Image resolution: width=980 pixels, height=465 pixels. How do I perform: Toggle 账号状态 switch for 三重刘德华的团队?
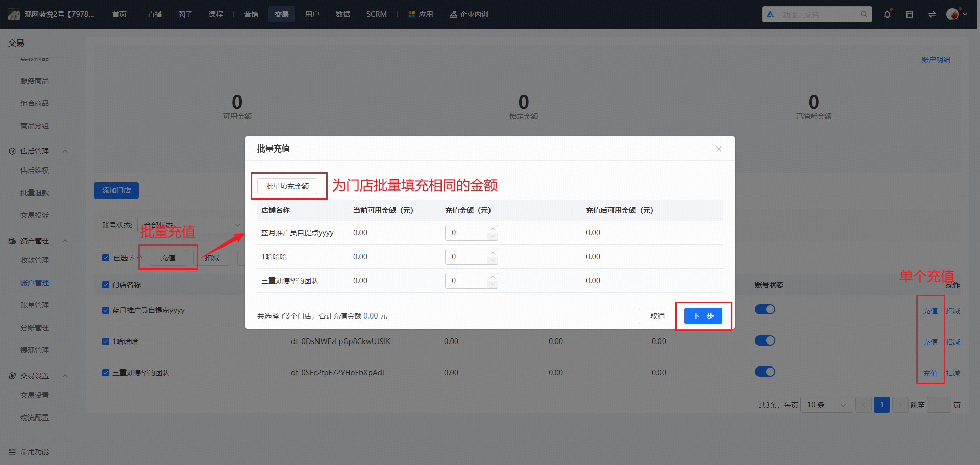[765, 372]
